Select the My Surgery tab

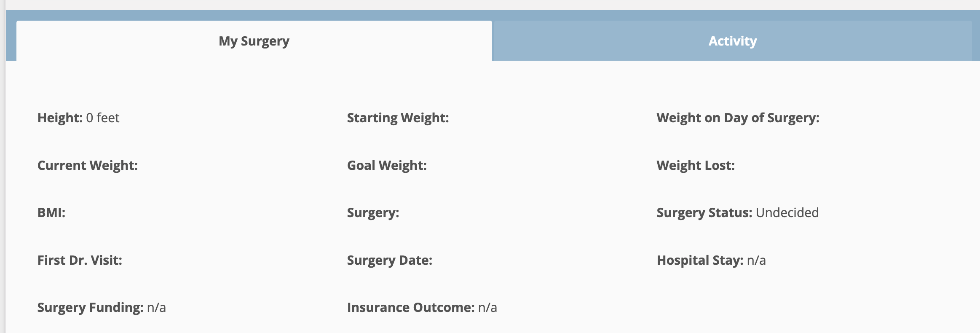(254, 41)
